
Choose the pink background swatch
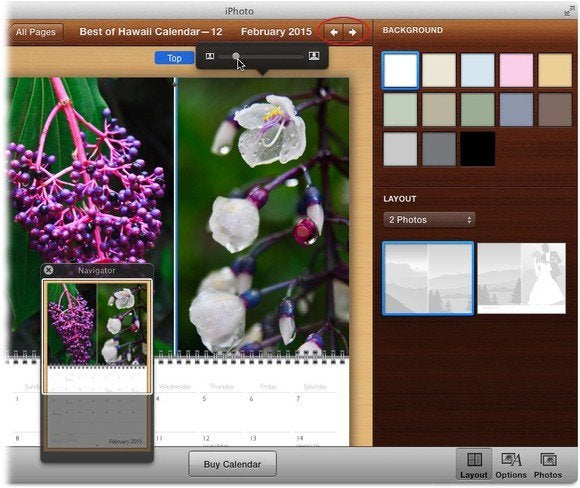pos(516,70)
